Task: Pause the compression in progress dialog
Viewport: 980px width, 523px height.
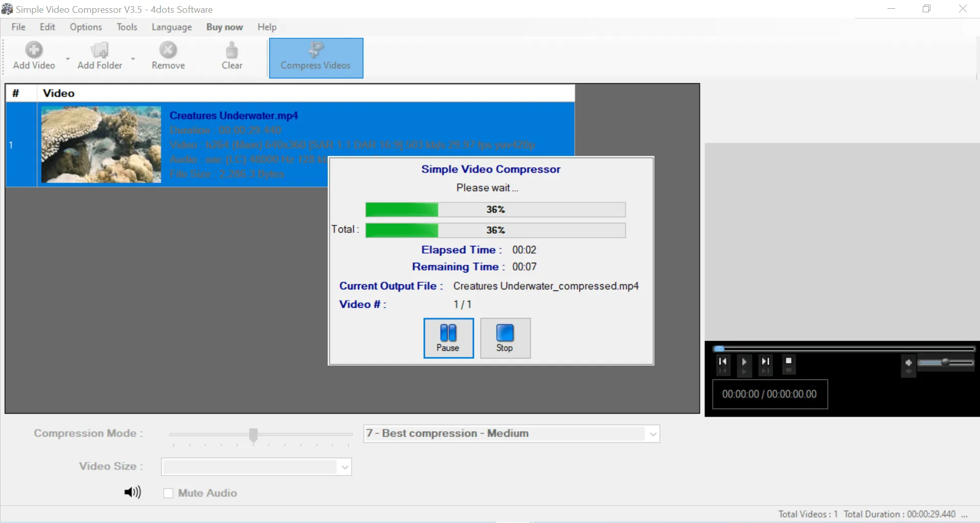Action: (x=448, y=338)
